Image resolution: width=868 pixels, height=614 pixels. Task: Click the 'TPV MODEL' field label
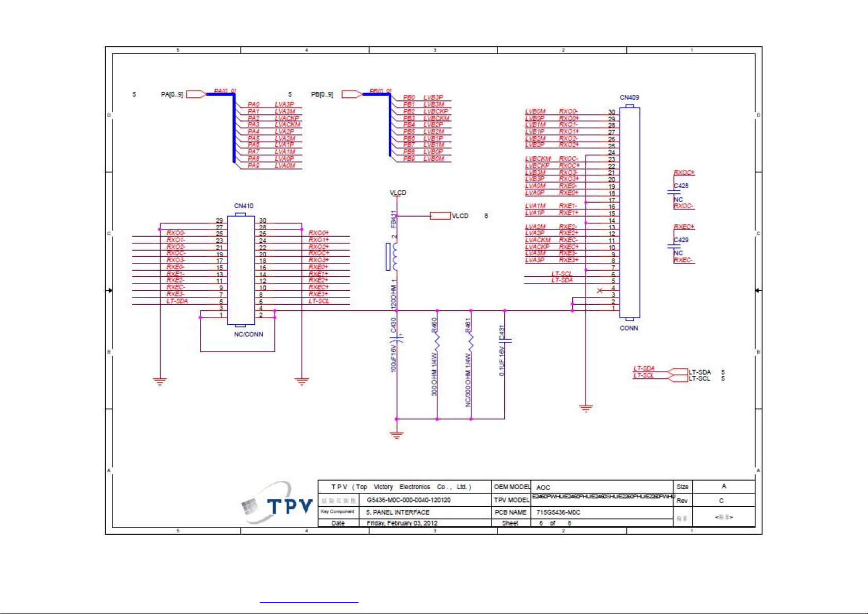[x=512, y=500]
